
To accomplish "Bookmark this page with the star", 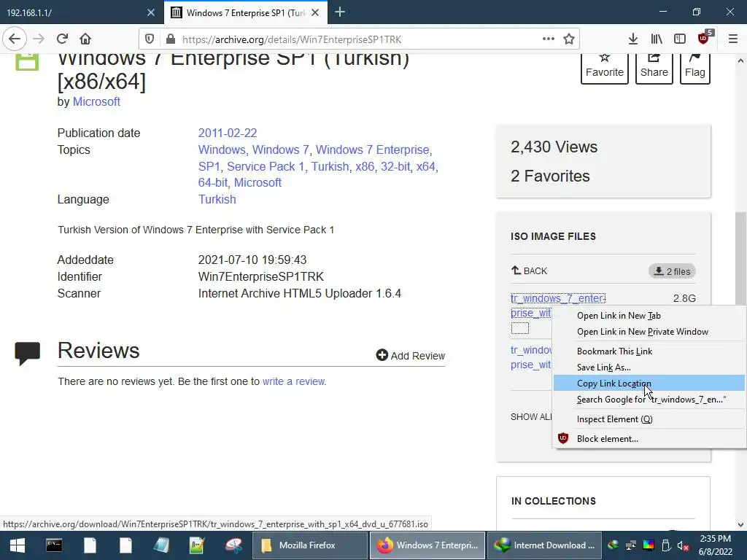I will 569,39.
